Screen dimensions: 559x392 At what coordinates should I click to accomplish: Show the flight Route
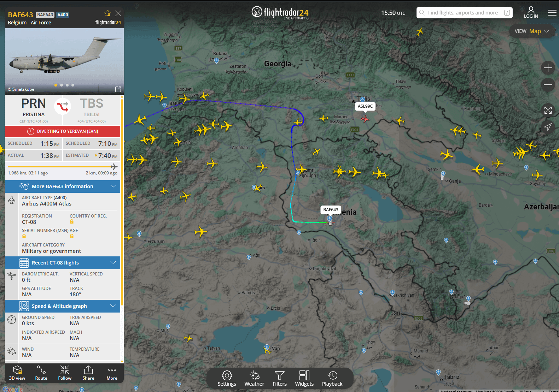[x=41, y=373]
